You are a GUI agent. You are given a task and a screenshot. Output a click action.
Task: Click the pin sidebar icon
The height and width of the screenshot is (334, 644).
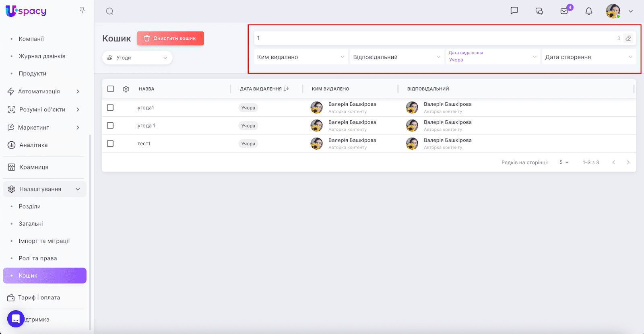[82, 10]
